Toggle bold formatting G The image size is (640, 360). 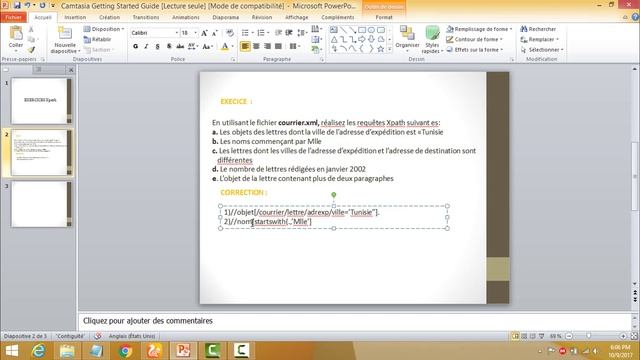pyautogui.click(x=136, y=47)
